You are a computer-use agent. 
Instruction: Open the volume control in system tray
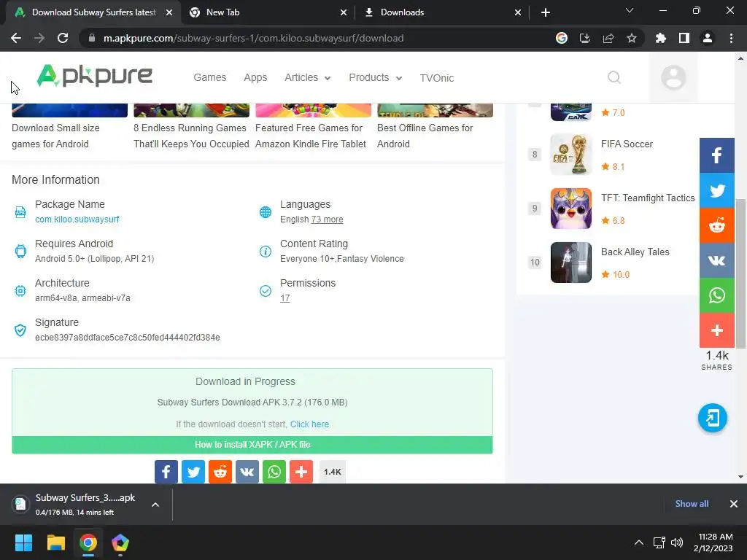[677, 542]
